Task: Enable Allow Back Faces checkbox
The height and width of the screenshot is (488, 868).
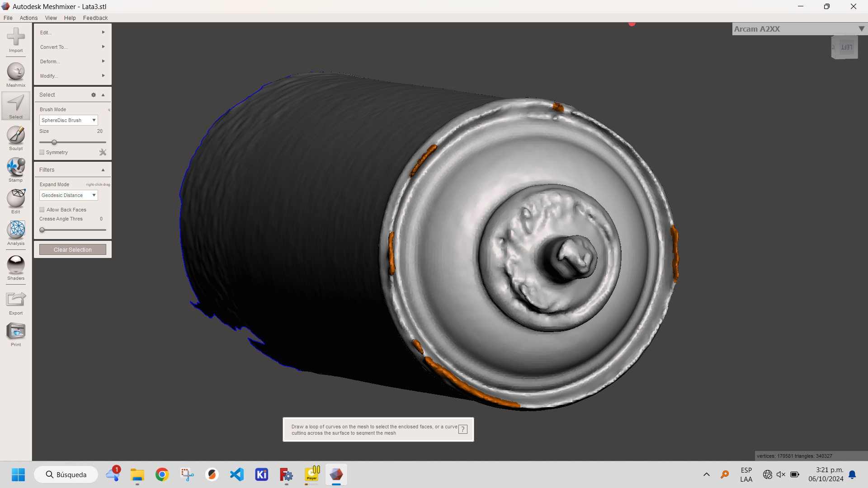Action: click(x=42, y=210)
